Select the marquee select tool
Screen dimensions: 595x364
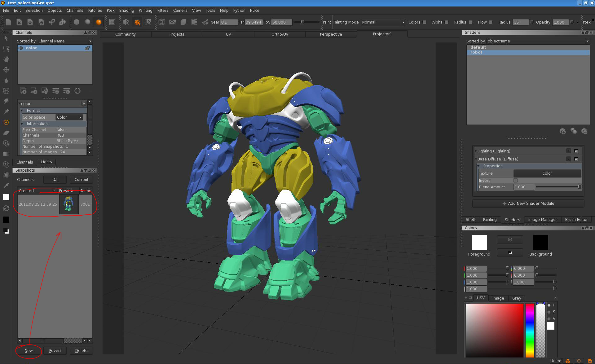(x=6, y=49)
